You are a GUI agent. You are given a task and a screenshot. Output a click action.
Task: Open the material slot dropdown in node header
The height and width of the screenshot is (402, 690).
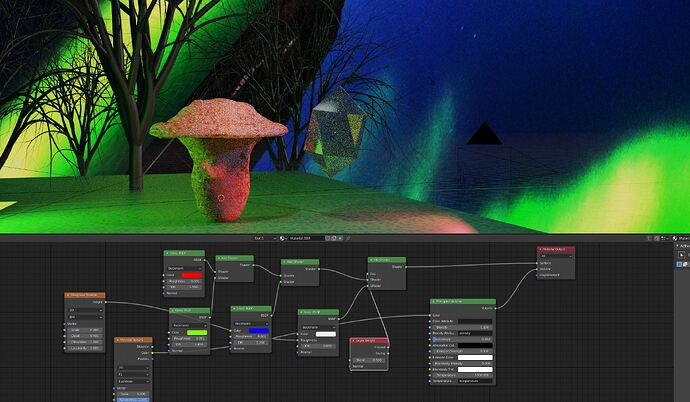click(x=264, y=238)
